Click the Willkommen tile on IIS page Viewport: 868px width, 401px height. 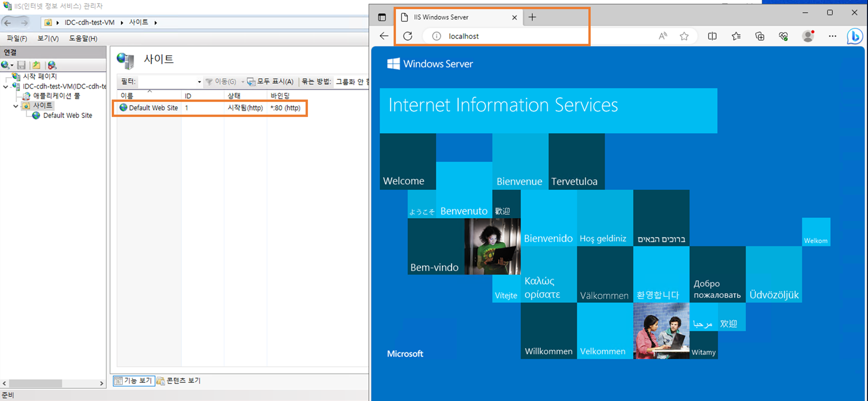click(x=549, y=331)
